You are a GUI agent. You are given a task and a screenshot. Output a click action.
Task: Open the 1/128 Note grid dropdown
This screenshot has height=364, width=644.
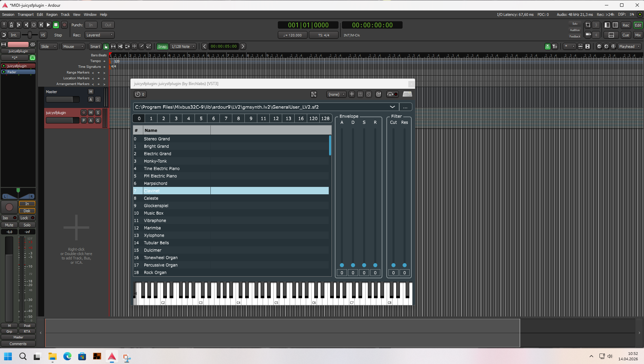(183, 47)
